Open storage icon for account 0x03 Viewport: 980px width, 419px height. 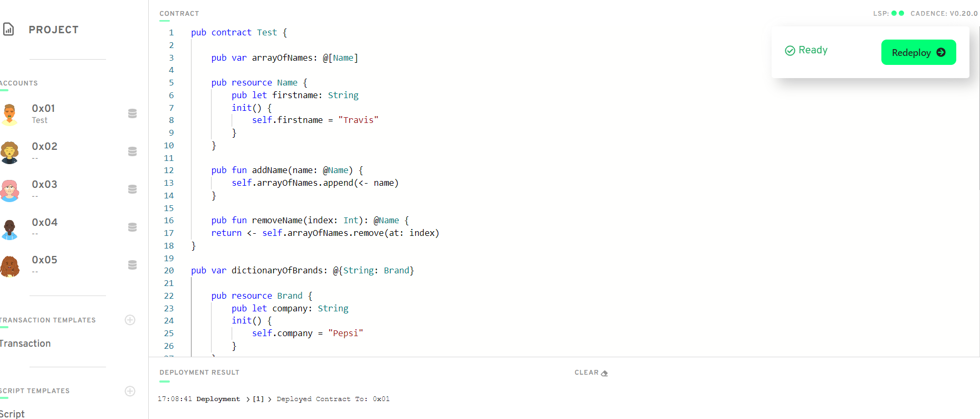coord(132,189)
